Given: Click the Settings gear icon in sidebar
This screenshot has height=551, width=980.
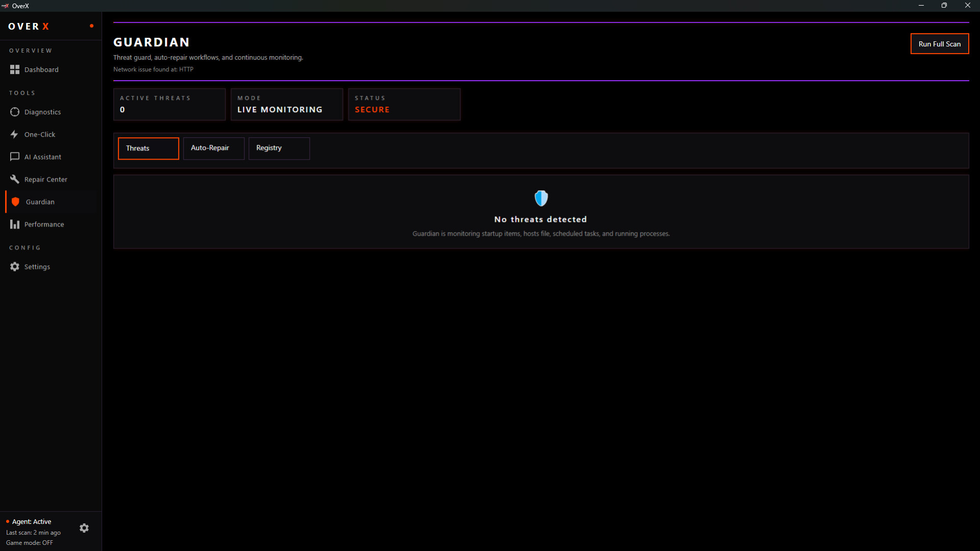Looking at the screenshot, I should click(15, 266).
